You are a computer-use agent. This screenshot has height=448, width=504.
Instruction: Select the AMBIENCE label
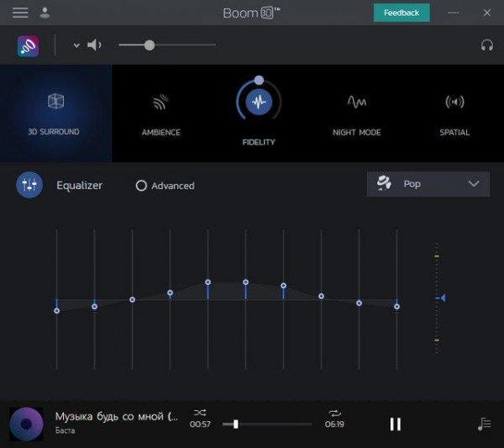click(161, 132)
